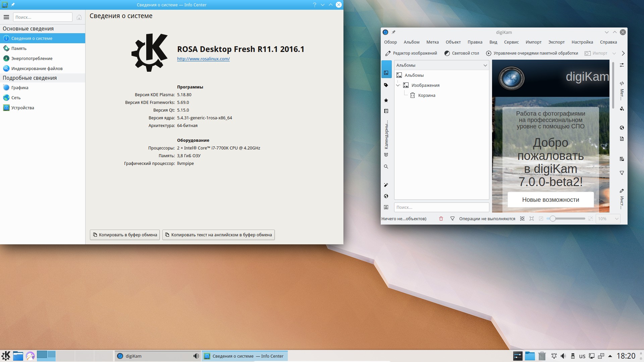Image resolution: width=644 pixels, height=362 pixels.
Task: Click the filter funnel icon in status bar
Action: point(452,219)
